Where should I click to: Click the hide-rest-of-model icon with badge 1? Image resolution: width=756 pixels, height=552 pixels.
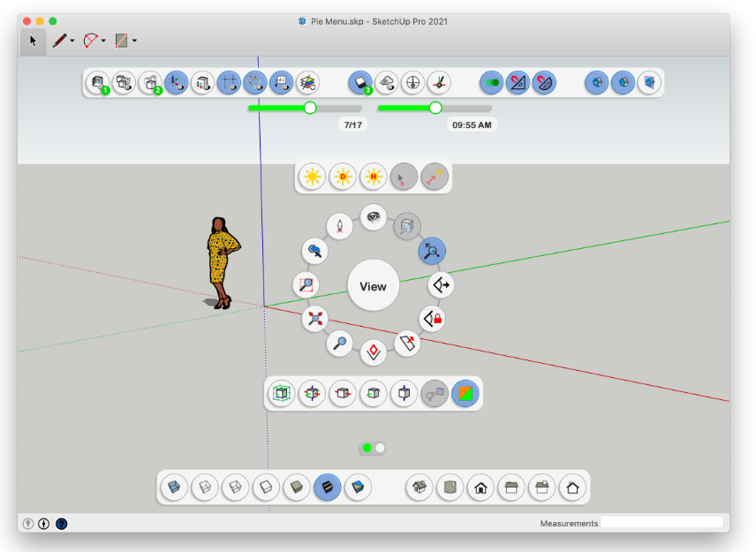click(98, 82)
